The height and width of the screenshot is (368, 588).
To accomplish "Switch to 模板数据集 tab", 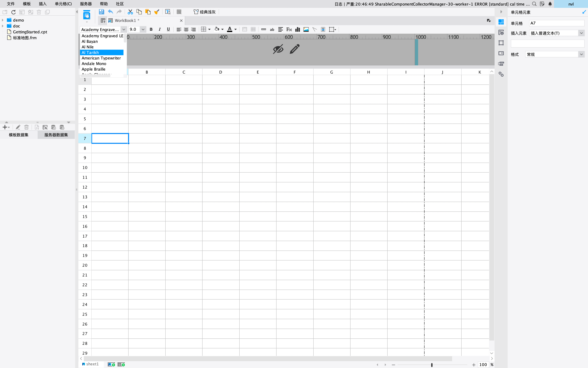I will tap(19, 135).
